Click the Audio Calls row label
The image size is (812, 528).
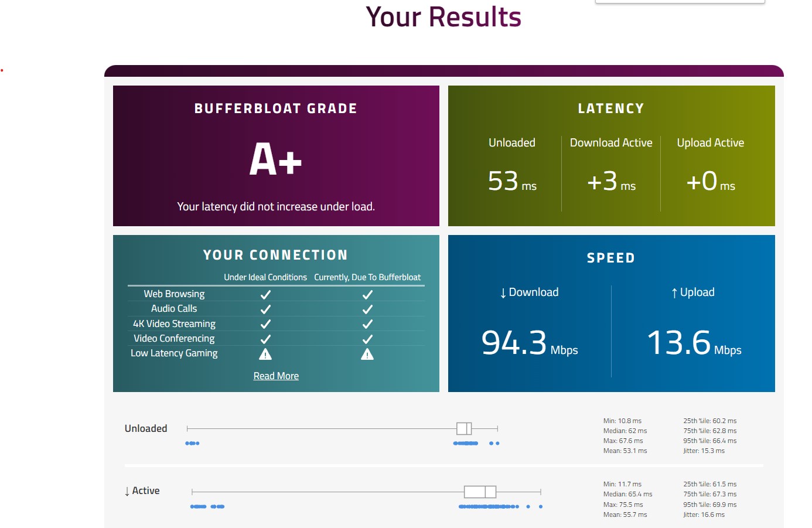pos(174,308)
